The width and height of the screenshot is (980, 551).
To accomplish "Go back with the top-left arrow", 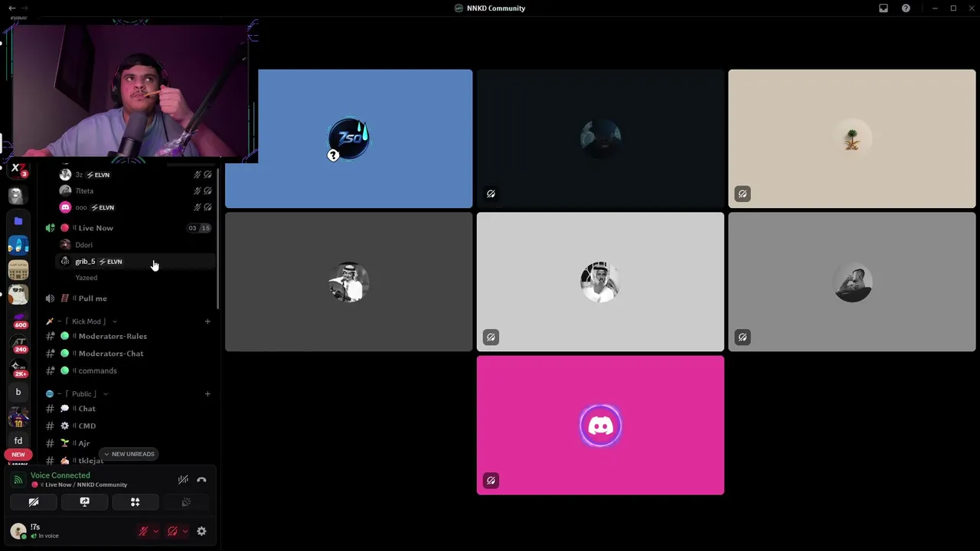I will click(x=11, y=8).
